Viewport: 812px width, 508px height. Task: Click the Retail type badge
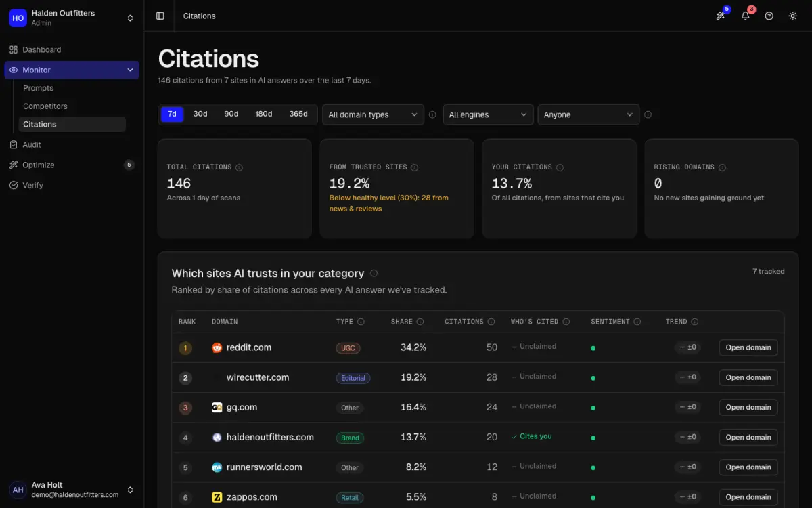(x=350, y=497)
